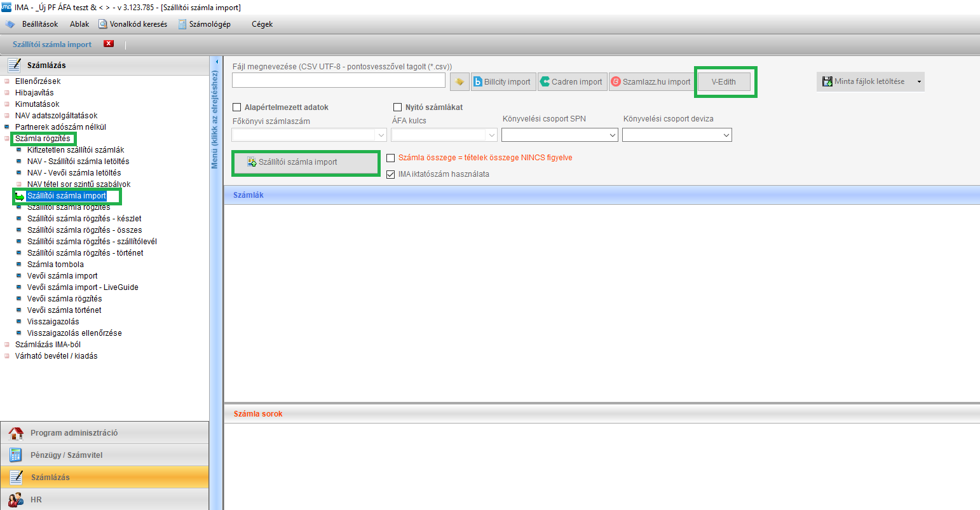Open the Cégek menu
This screenshot has height=510, width=980.
coord(262,24)
